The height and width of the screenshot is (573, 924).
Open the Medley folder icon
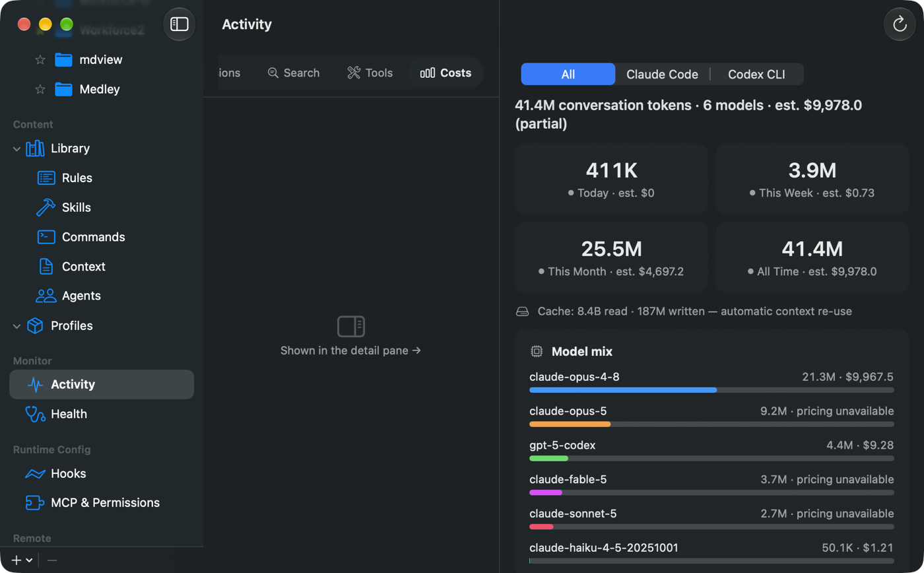pos(63,89)
